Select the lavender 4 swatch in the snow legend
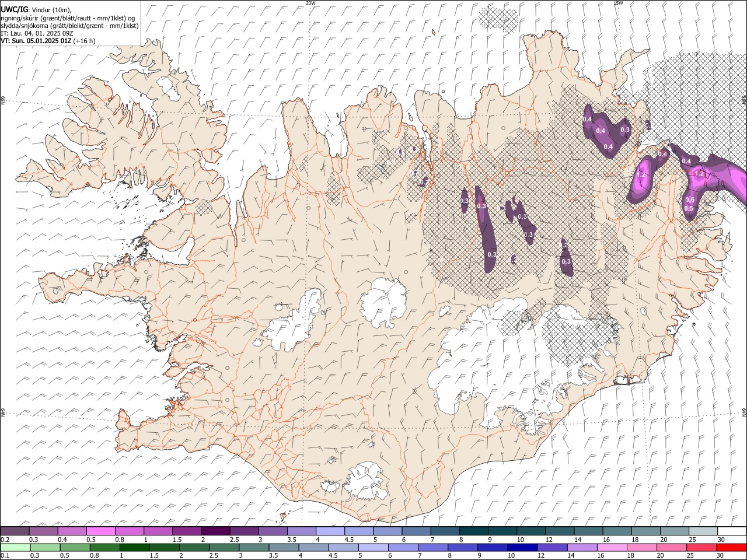The width and height of the screenshot is (747, 560). (330, 531)
